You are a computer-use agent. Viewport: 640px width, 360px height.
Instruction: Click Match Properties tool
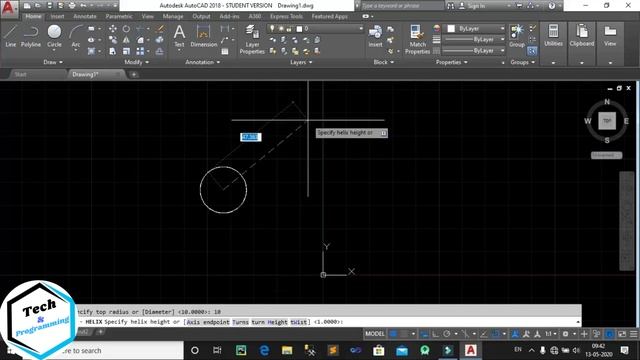click(x=417, y=39)
